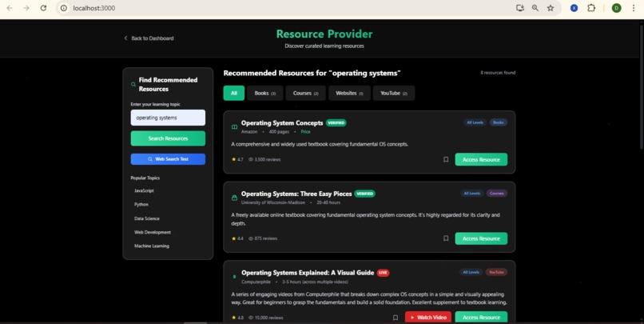Viewport: 644px width, 324px height.
Task: Select Web Development popular topic
Action: point(153,232)
